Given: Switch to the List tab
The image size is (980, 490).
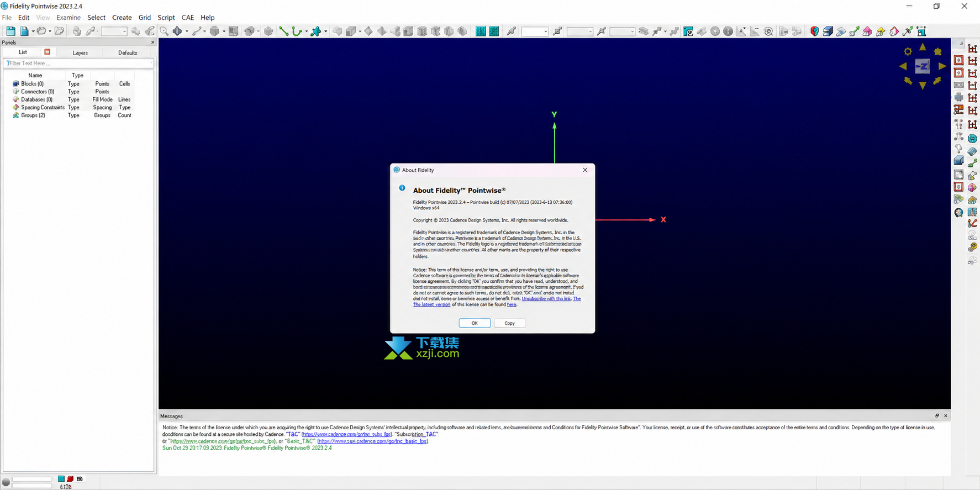Looking at the screenshot, I should click(23, 52).
